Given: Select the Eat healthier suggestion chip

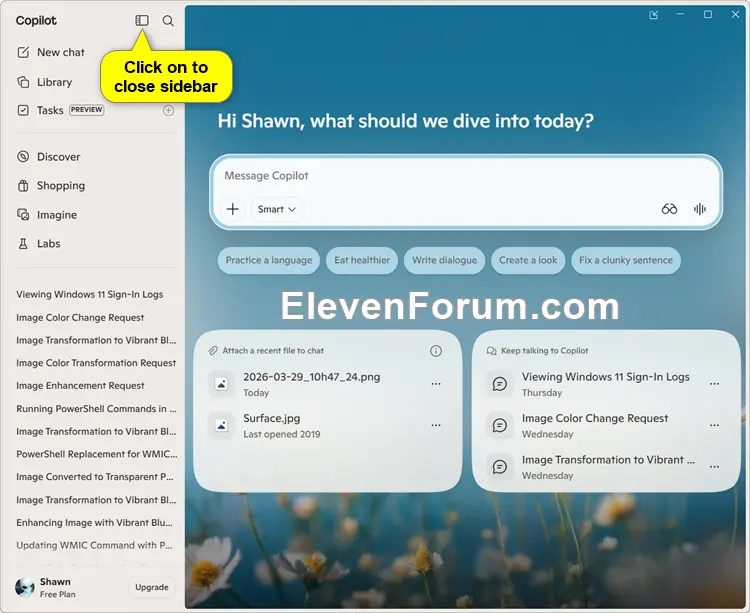Looking at the screenshot, I should pos(362,260).
